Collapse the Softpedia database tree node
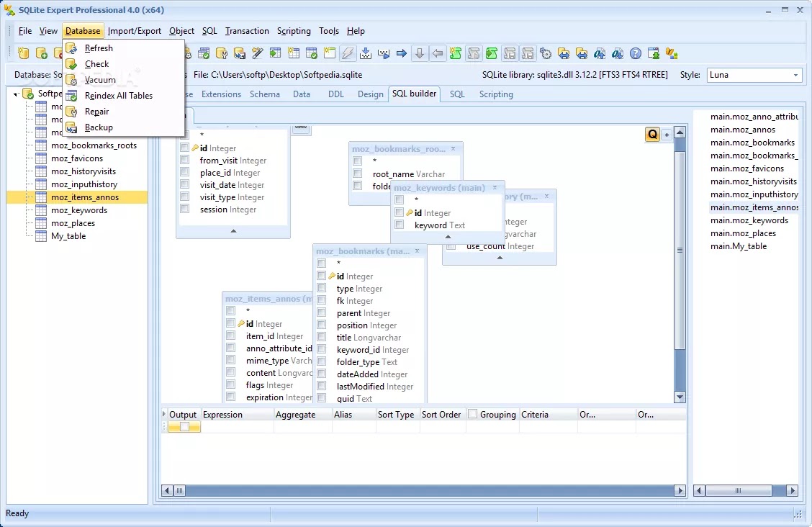The width and height of the screenshot is (812, 527). 16,94
